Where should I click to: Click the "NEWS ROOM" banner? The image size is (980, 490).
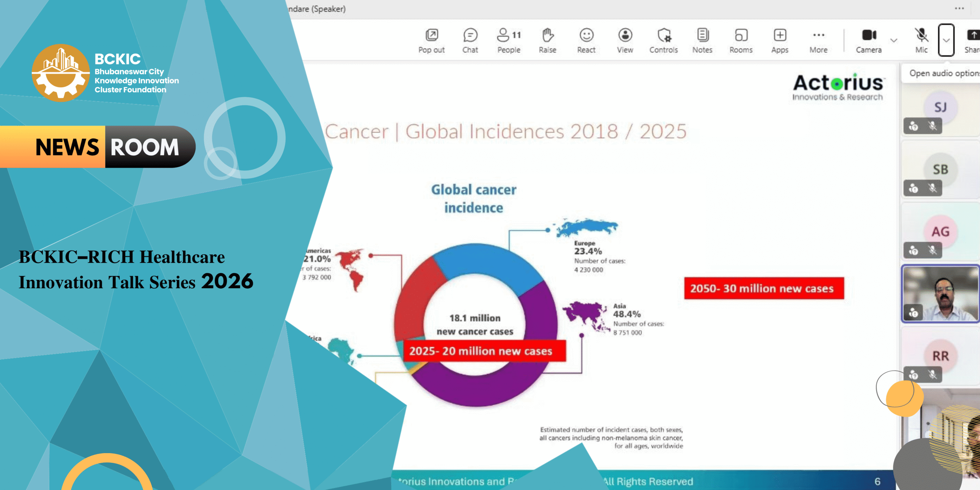[98, 147]
